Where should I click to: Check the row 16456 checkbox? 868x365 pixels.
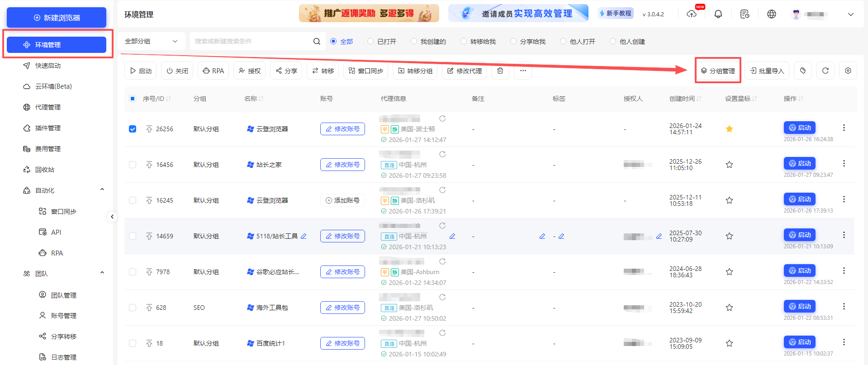[133, 165]
